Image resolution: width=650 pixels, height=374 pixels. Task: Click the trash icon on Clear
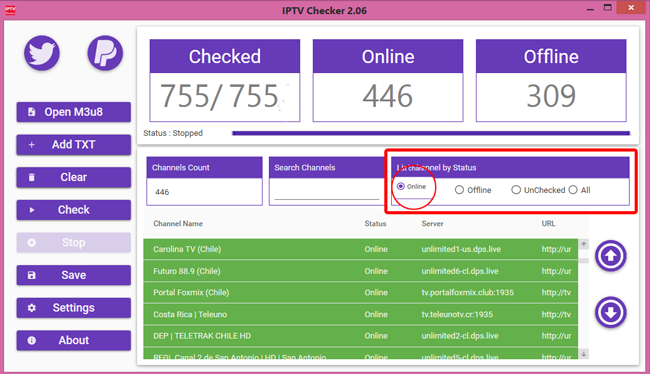tap(32, 177)
